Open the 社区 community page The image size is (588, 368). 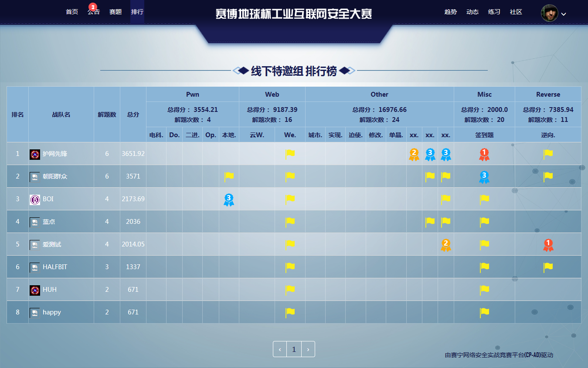tap(516, 12)
